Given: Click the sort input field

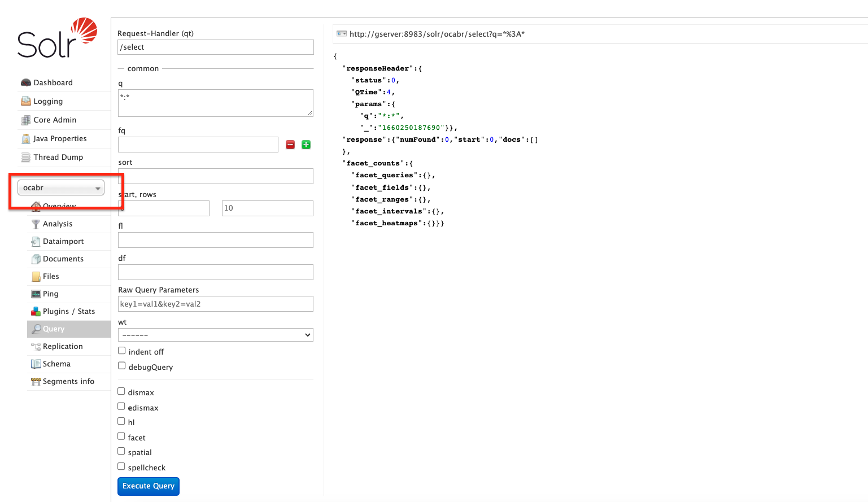Looking at the screenshot, I should pos(216,176).
